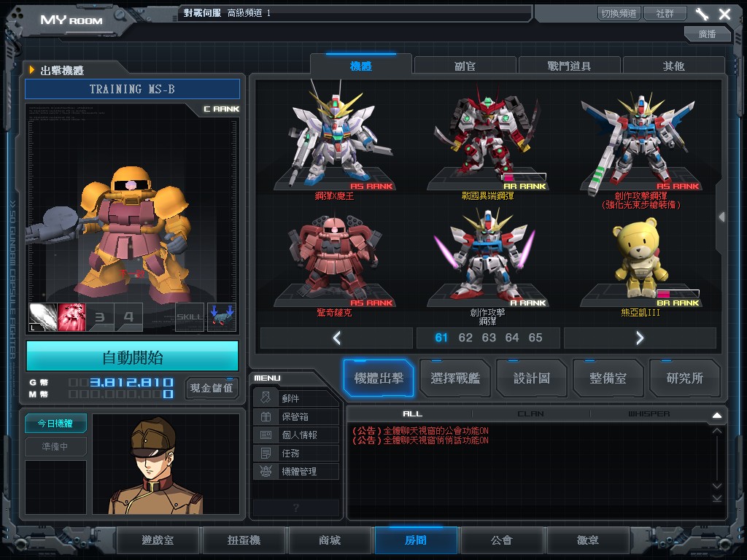This screenshot has width=747, height=560.
Task: Open unit list page 62
Action: pyautogui.click(x=465, y=338)
